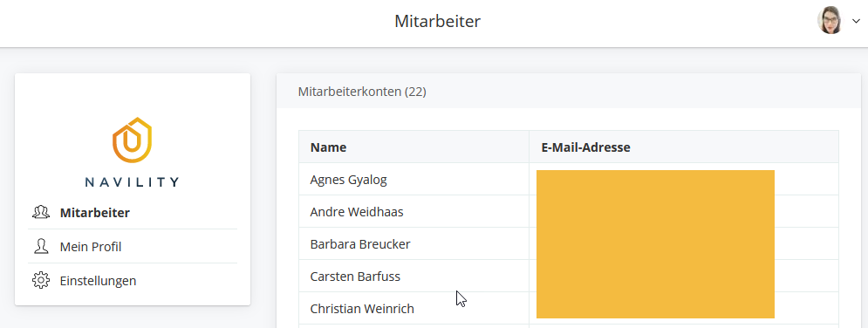Click the Mitarbeiterkonten (22) panel heading
This screenshot has height=328, width=868.
(362, 92)
